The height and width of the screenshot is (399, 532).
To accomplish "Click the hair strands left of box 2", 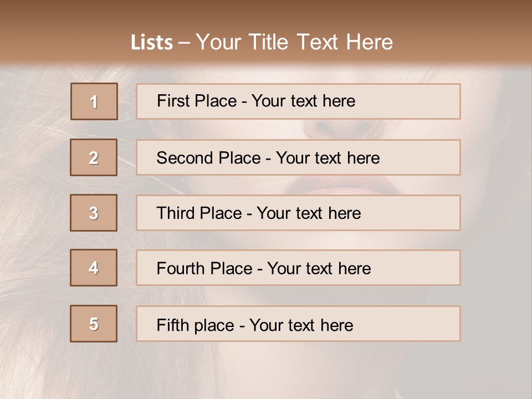I will click(x=33, y=158).
